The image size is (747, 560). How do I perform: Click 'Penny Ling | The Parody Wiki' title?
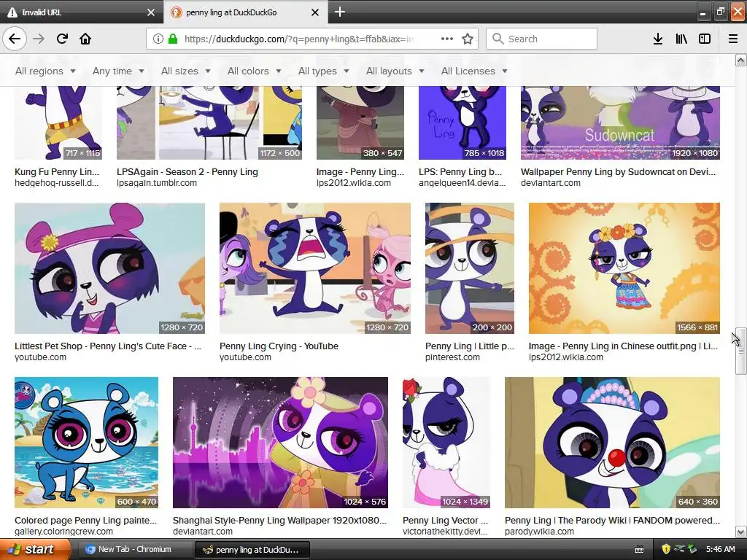click(612, 521)
